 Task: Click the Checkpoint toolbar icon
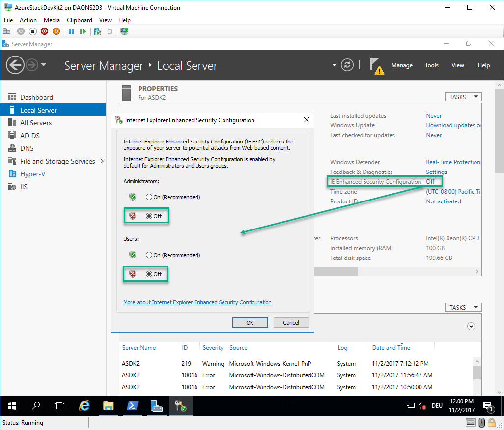[98, 31]
